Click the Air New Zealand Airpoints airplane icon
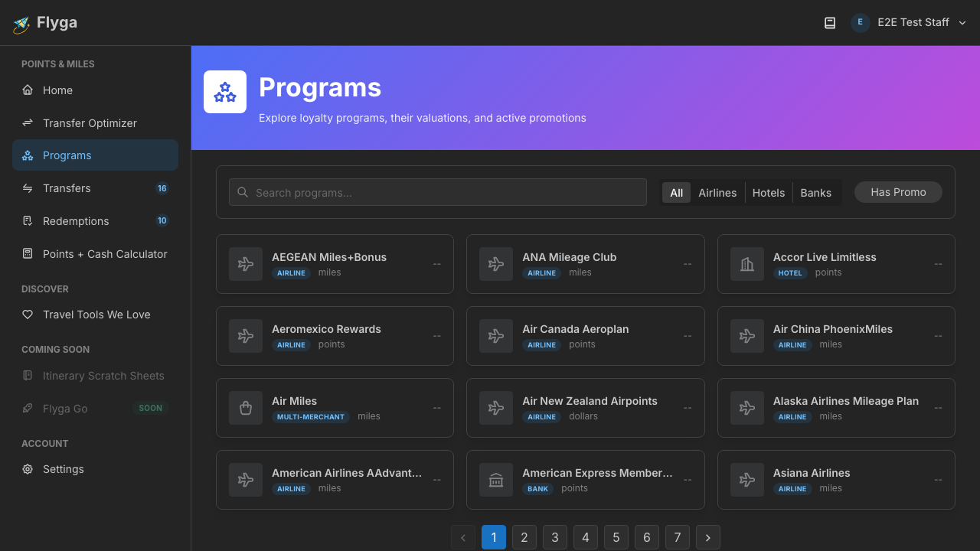This screenshot has width=980, height=551. coord(496,408)
